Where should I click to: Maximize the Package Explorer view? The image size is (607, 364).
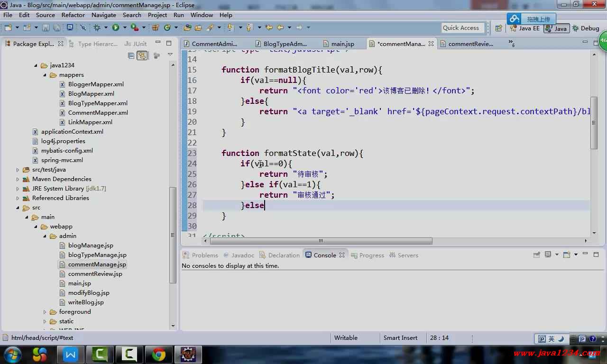tap(169, 43)
